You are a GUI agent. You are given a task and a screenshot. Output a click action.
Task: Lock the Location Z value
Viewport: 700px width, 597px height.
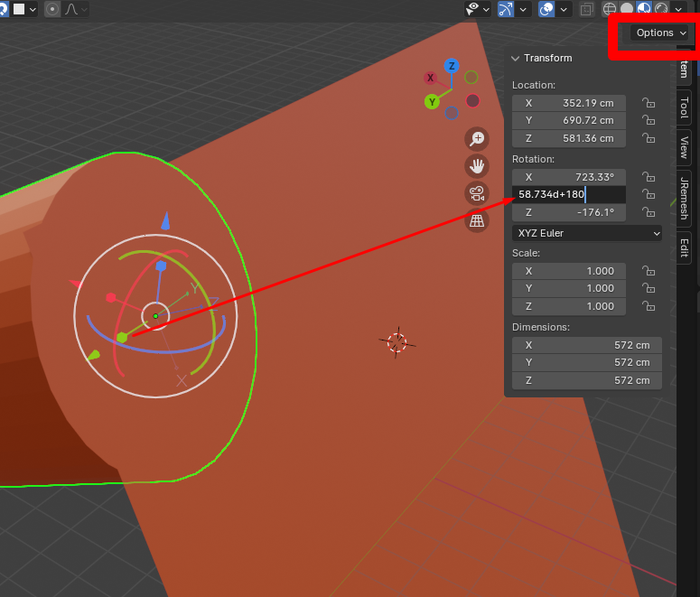(x=649, y=138)
